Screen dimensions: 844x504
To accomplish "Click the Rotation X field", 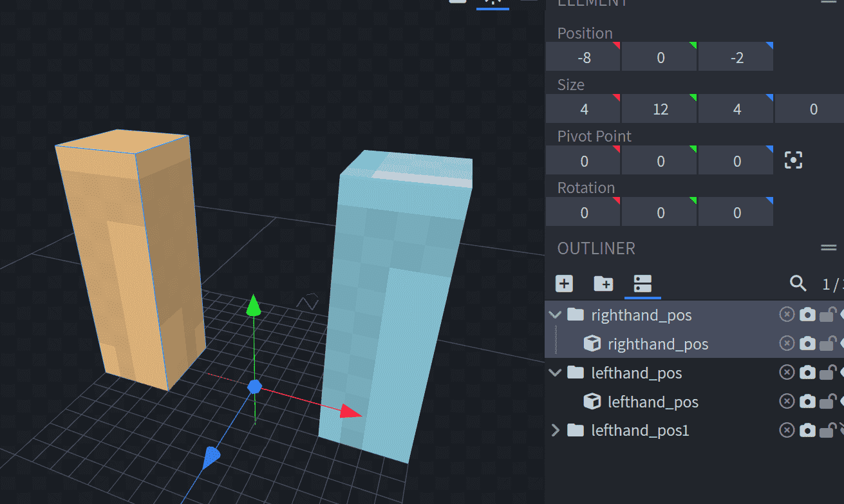I will click(583, 212).
